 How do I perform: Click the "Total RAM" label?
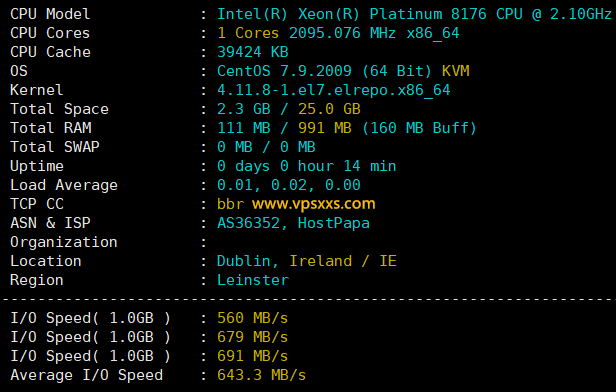(x=51, y=128)
